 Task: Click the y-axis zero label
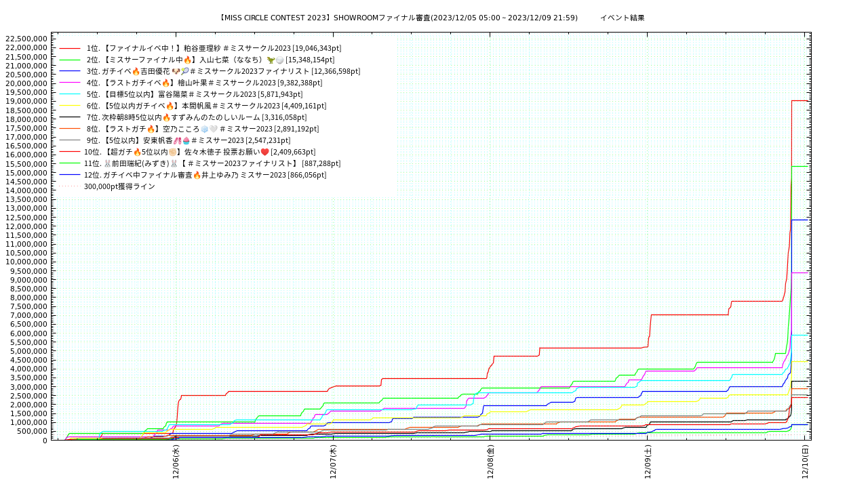[x=45, y=441]
